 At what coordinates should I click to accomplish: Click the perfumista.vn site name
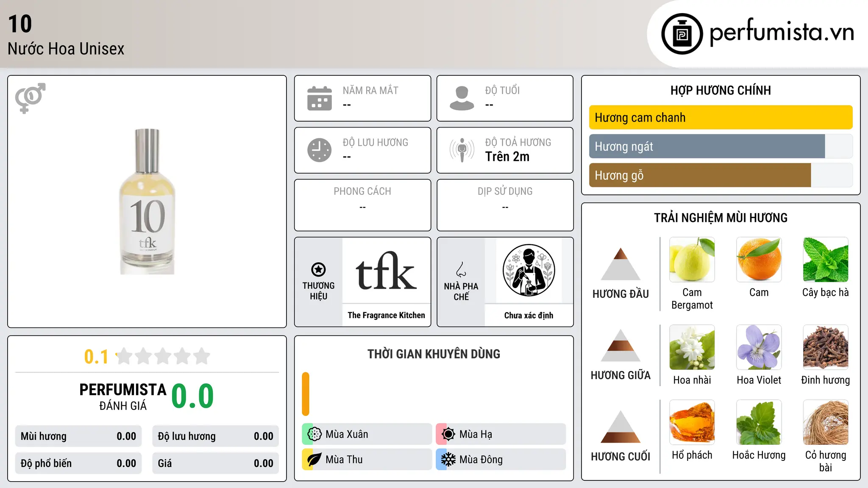782,32
